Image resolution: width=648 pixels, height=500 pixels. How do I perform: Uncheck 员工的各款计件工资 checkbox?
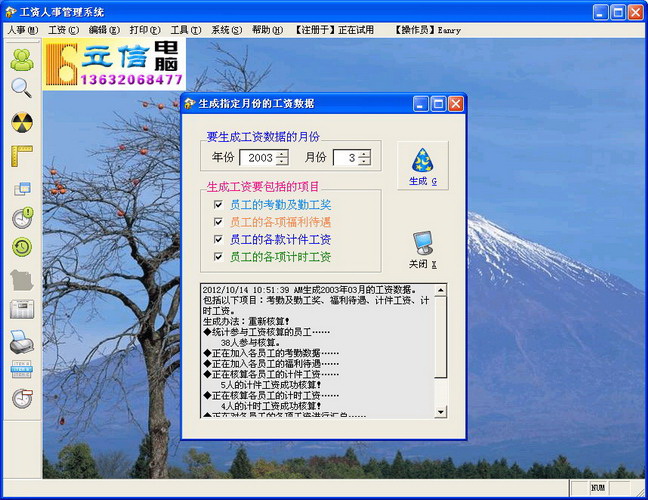[218, 239]
